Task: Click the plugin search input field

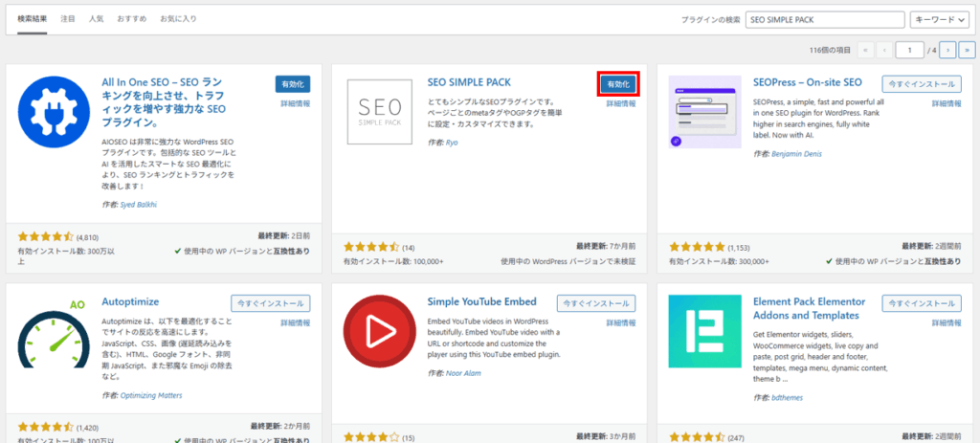Action: [x=825, y=19]
